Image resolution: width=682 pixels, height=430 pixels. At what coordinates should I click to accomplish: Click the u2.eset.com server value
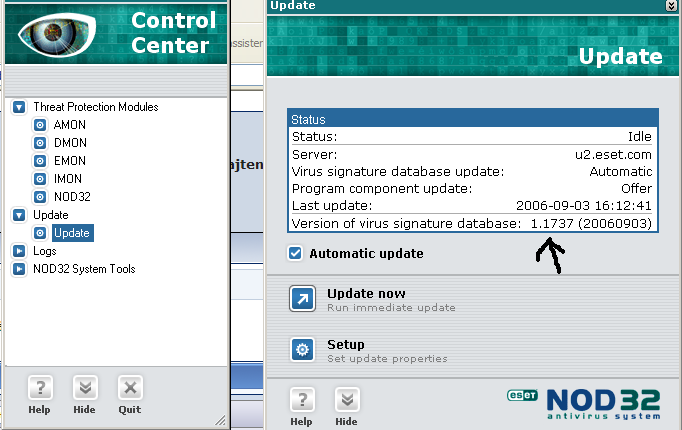click(613, 154)
